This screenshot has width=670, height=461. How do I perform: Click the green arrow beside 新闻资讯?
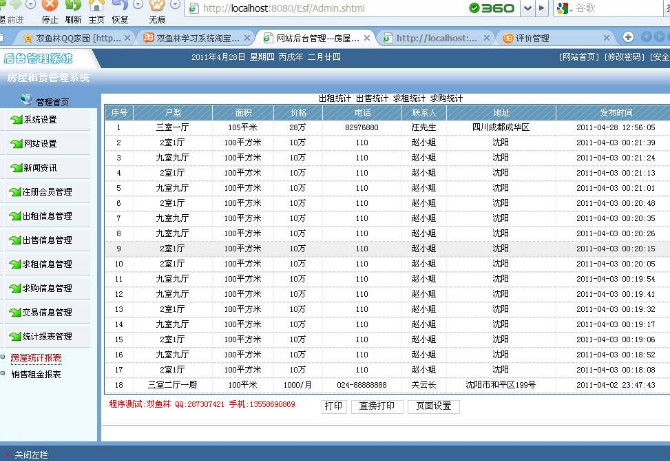pyautogui.click(x=17, y=168)
